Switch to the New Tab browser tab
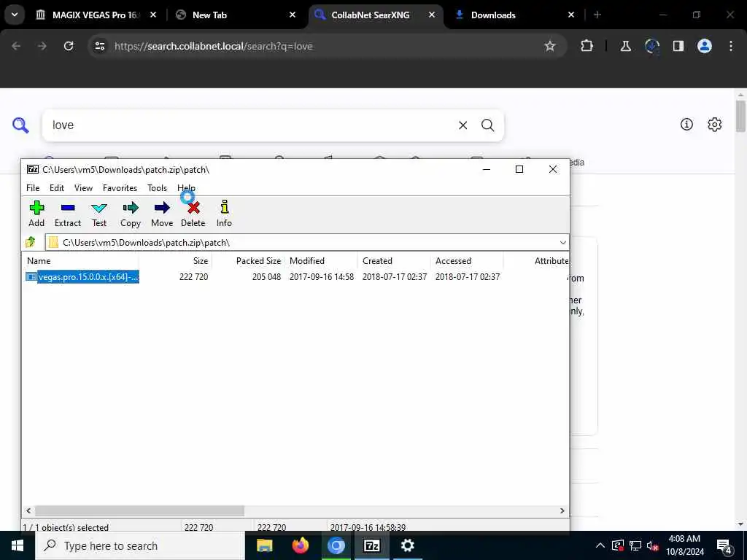The image size is (747, 560). click(x=233, y=15)
